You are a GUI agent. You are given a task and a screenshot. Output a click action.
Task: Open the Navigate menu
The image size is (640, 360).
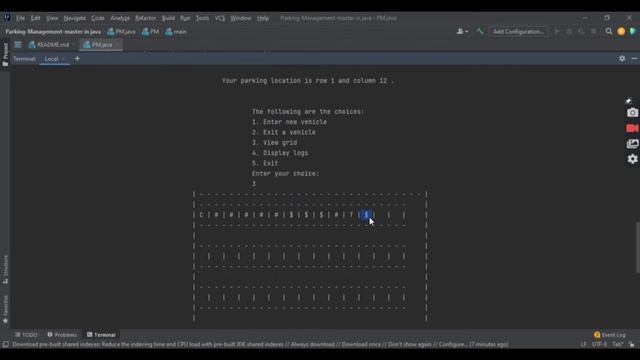tap(75, 18)
